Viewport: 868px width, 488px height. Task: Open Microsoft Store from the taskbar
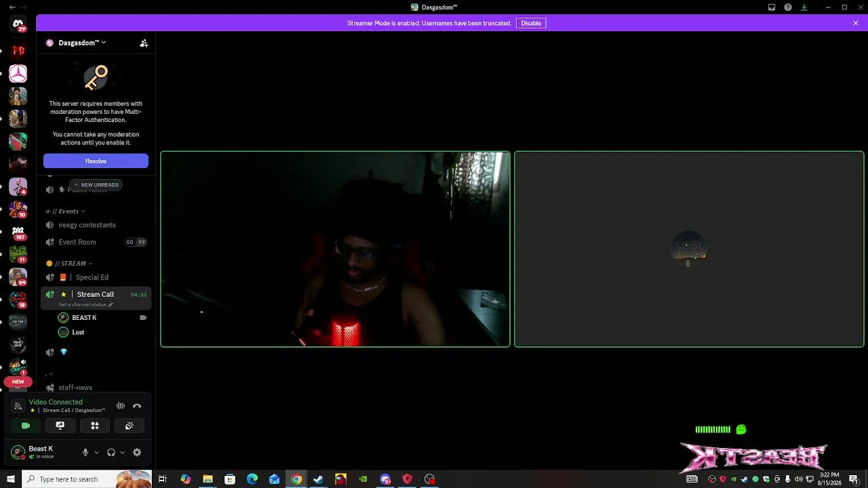230,479
